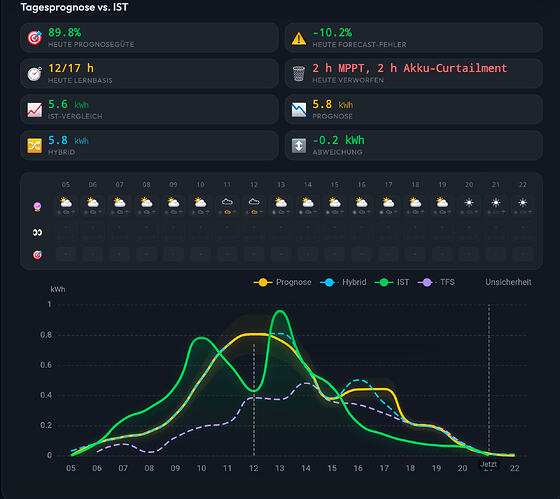This screenshot has width=560, height=499.
Task: Select the partly cloudy weather icon for hour 17
Action: coord(388,203)
